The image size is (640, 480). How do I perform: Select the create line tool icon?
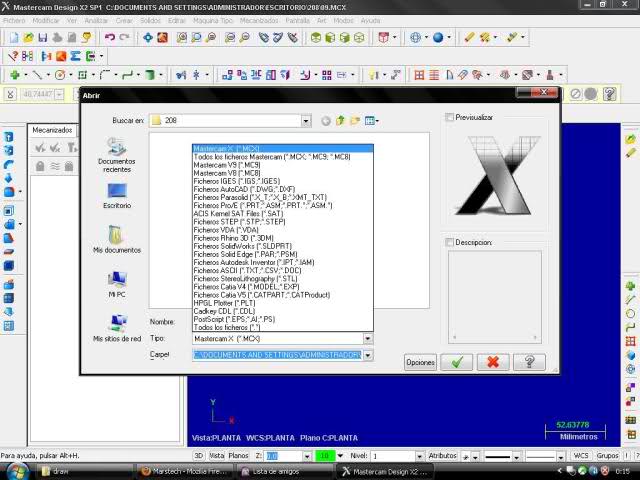click(38, 75)
